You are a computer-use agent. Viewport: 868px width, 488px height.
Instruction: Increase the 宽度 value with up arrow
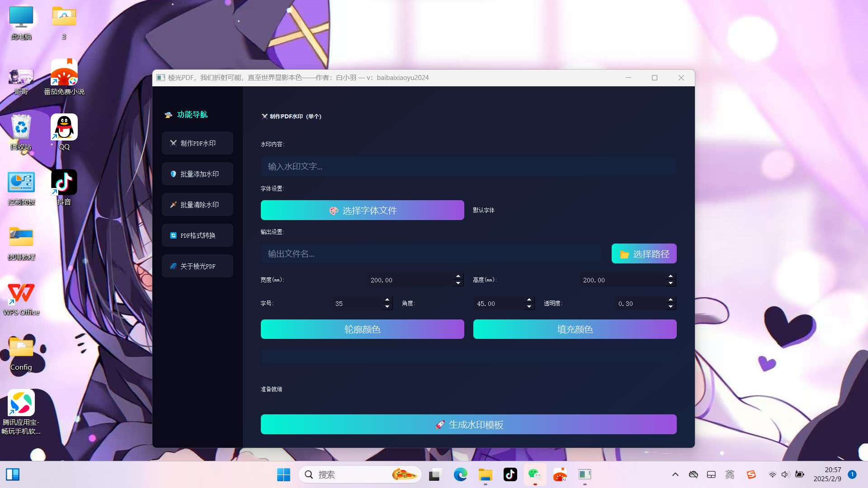458,277
